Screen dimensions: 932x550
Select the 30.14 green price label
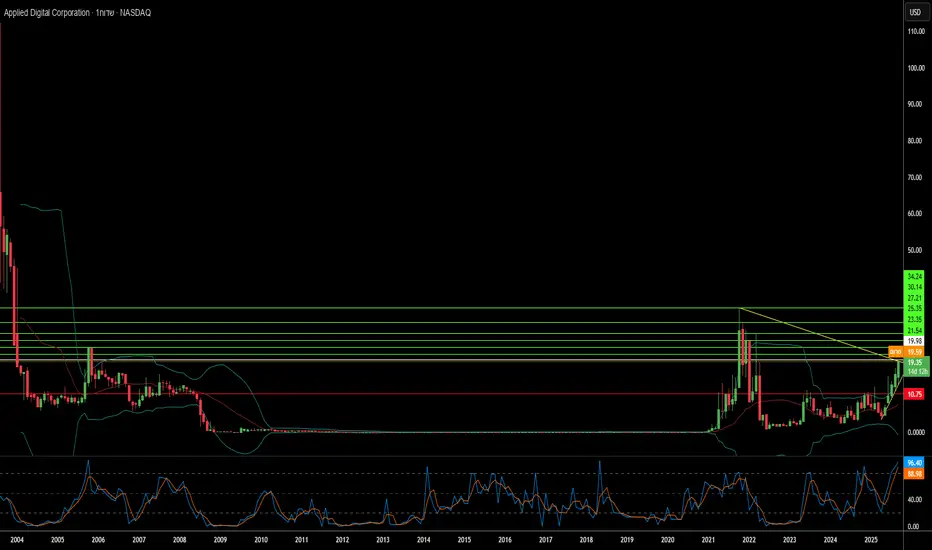[915, 287]
